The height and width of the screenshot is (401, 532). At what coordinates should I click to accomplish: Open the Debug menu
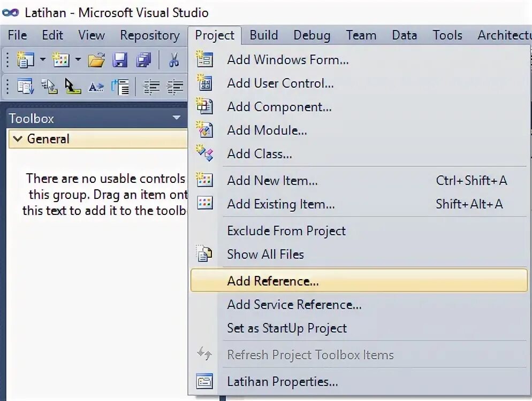coord(312,35)
